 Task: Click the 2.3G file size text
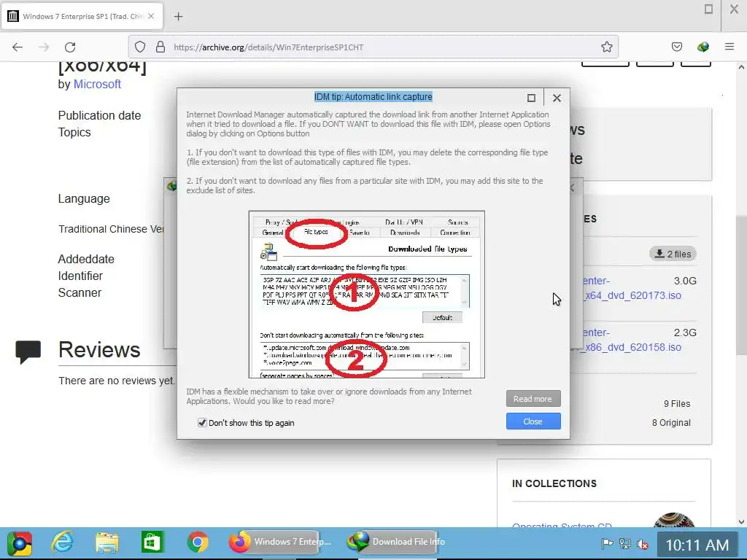(685, 332)
